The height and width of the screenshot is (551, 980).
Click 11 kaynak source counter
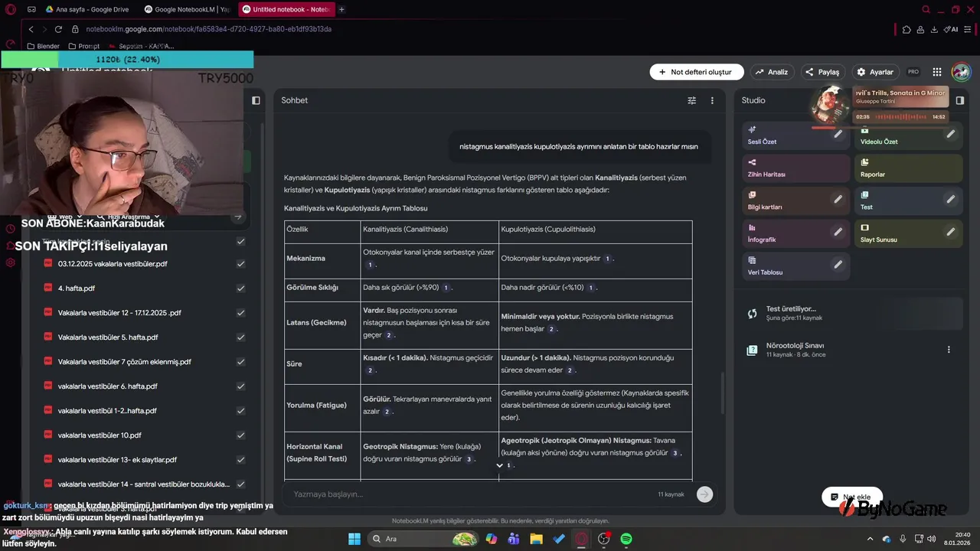coord(671,494)
